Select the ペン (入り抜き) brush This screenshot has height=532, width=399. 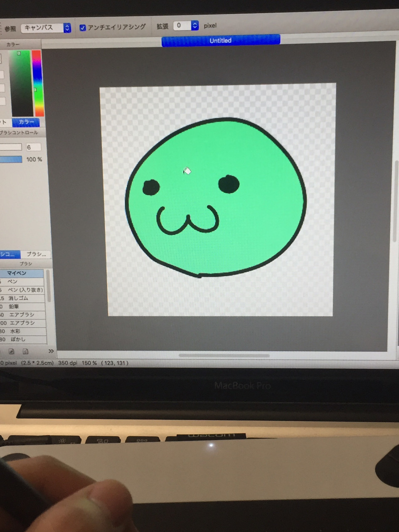25,290
